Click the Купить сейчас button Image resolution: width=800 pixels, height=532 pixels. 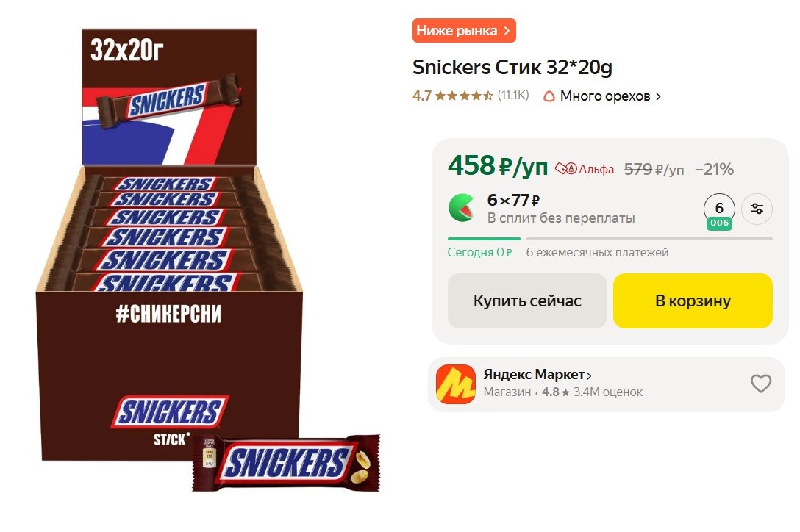point(527,301)
